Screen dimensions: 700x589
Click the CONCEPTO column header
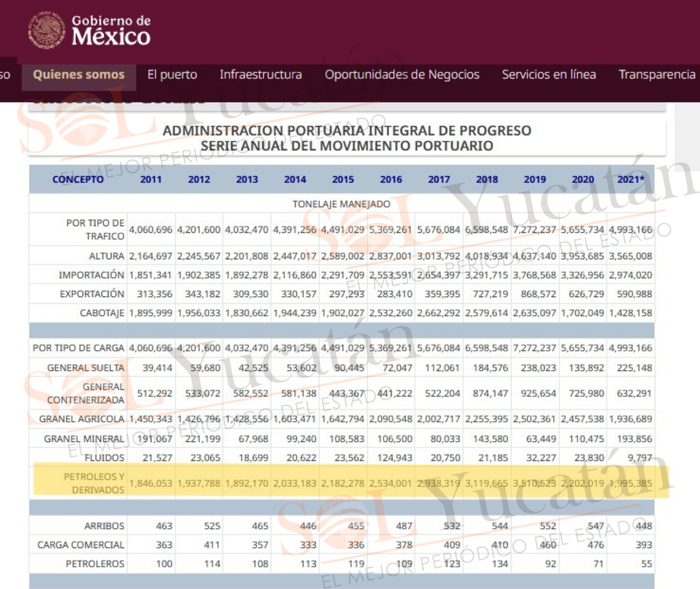point(78,179)
